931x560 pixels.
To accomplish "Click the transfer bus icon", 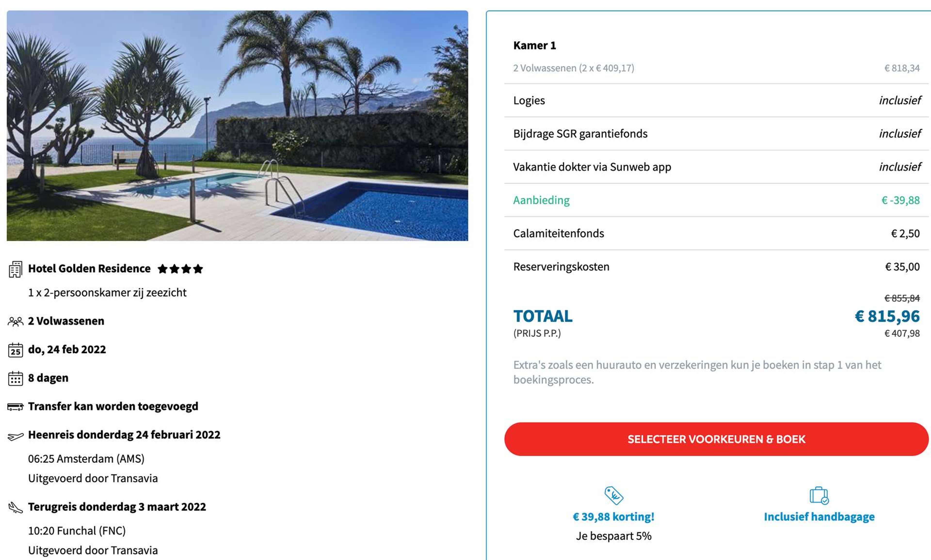I will click(x=16, y=407).
